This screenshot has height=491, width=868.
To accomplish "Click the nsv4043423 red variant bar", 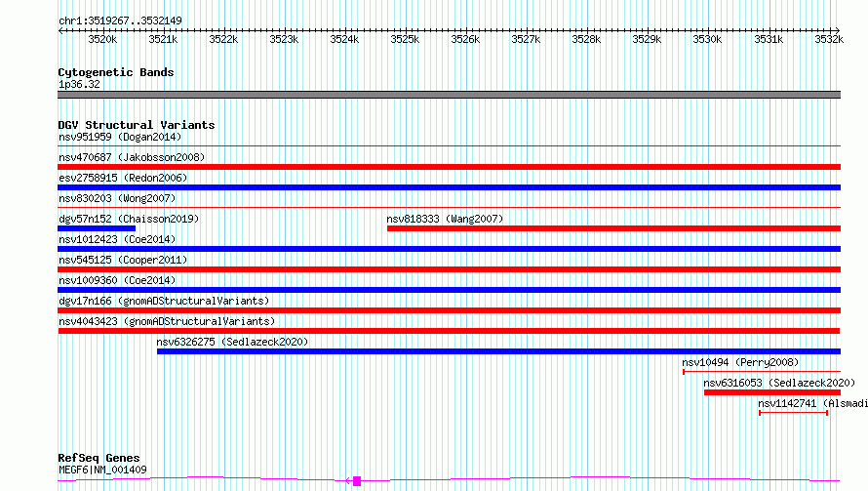I will (449, 331).
